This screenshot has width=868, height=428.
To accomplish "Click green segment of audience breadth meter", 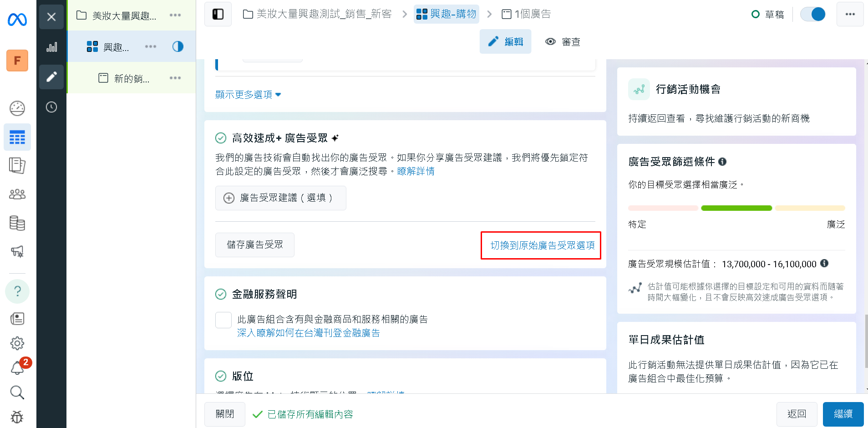I will 736,208.
